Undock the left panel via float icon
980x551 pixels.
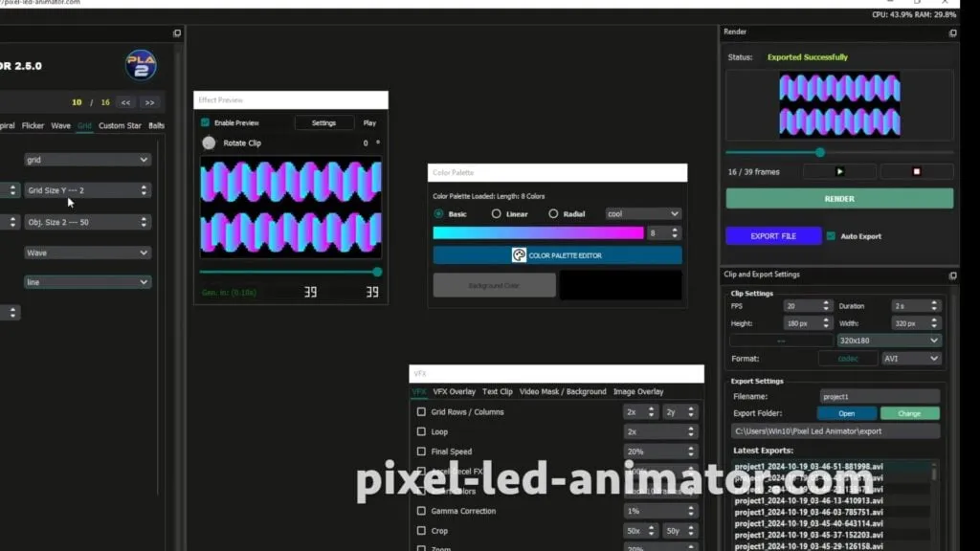pyautogui.click(x=177, y=33)
